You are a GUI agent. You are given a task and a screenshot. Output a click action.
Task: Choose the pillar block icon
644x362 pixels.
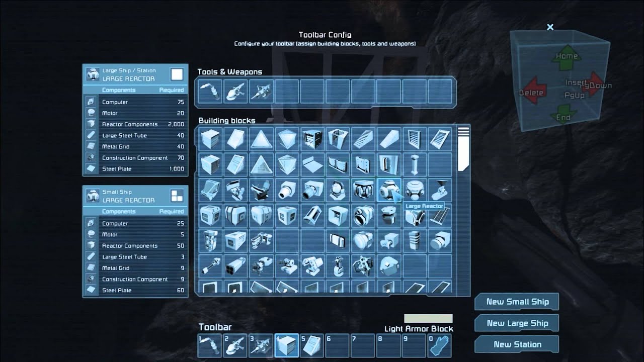[x=414, y=164]
